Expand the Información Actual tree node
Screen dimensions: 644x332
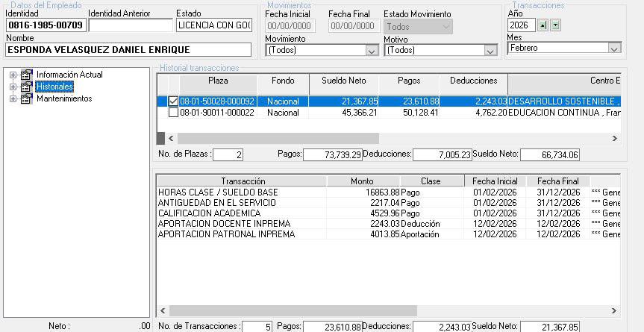pos(13,75)
